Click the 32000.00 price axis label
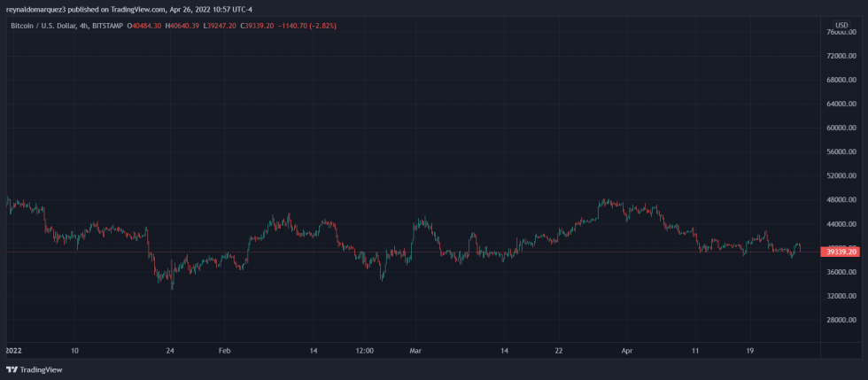Image resolution: width=868 pixels, height=380 pixels. pyautogui.click(x=841, y=297)
